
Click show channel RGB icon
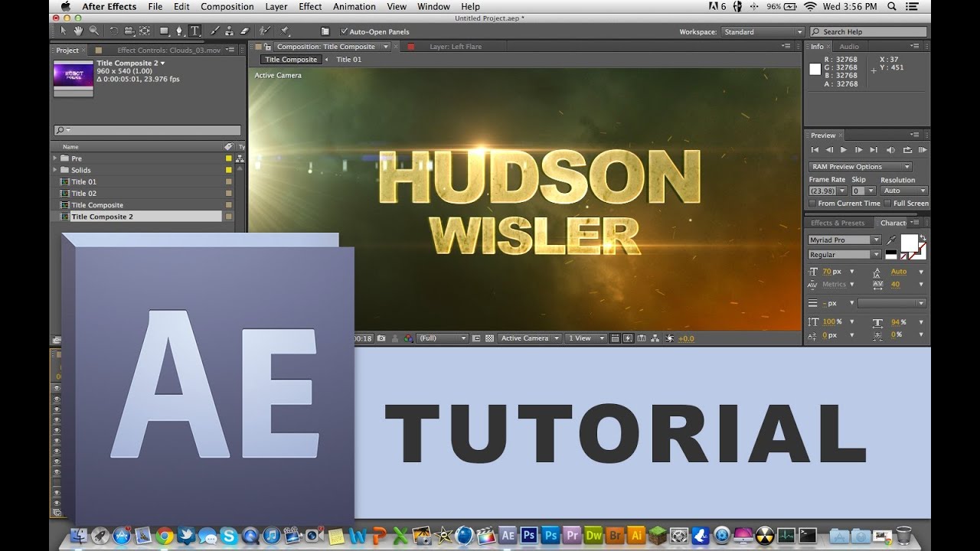(409, 338)
